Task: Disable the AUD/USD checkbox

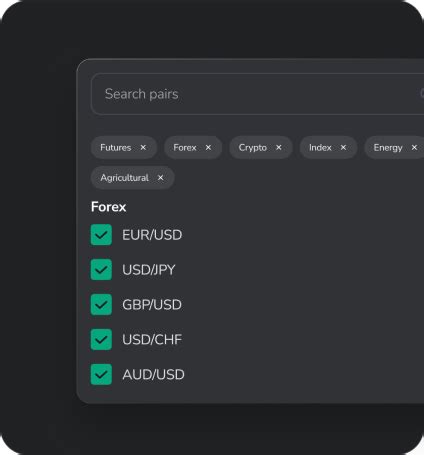Action: (x=101, y=374)
